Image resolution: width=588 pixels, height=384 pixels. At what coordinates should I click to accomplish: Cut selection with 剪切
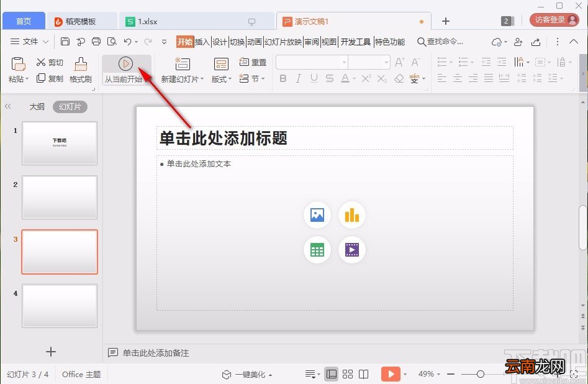coord(50,62)
